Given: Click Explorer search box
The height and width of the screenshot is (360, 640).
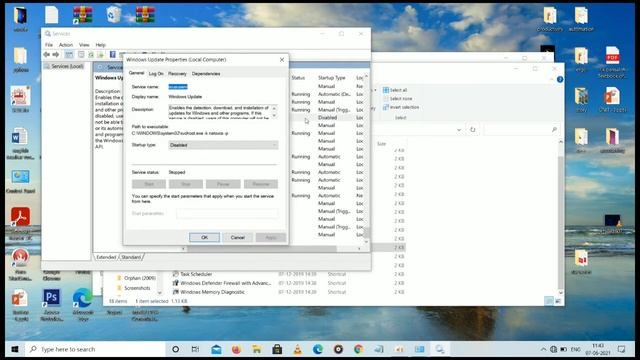Looking at the screenshot, I should pyautogui.click(x=521, y=129).
